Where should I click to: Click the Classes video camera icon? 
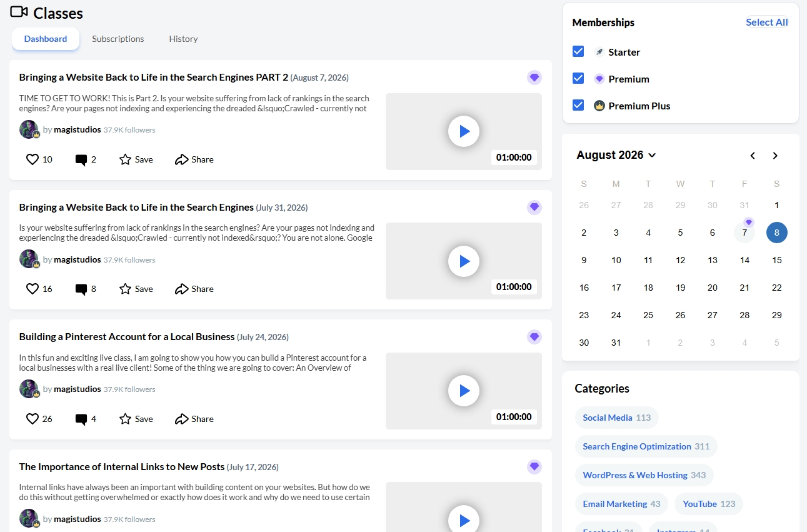pyautogui.click(x=19, y=11)
